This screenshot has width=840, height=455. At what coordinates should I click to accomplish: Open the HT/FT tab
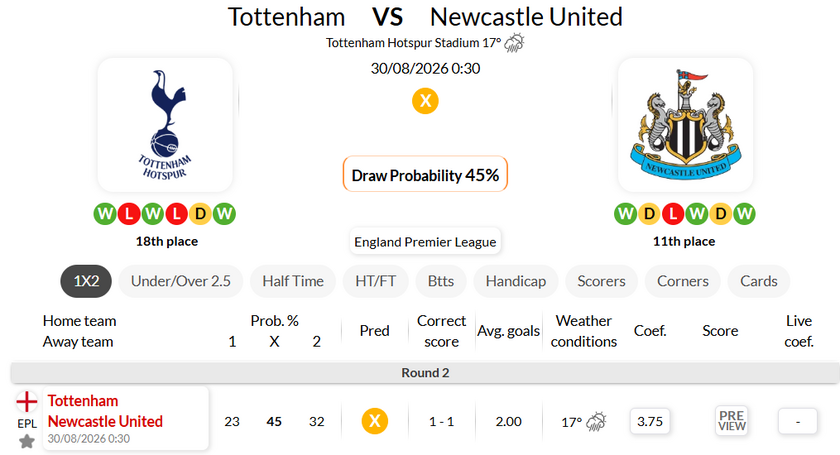coord(376,281)
